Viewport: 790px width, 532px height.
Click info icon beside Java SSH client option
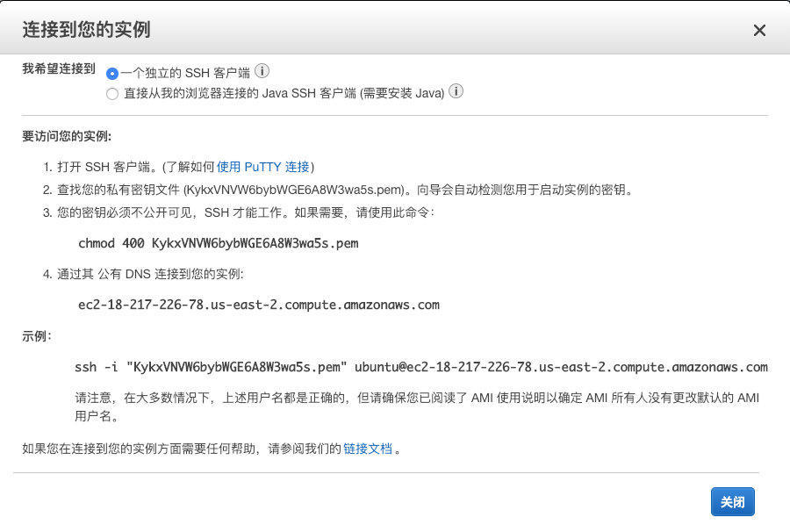click(456, 92)
